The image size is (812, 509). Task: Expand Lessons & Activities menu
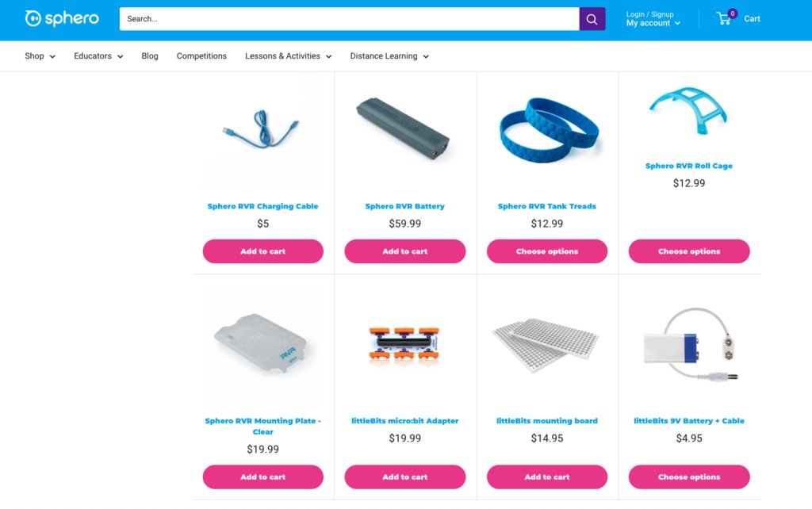(288, 56)
